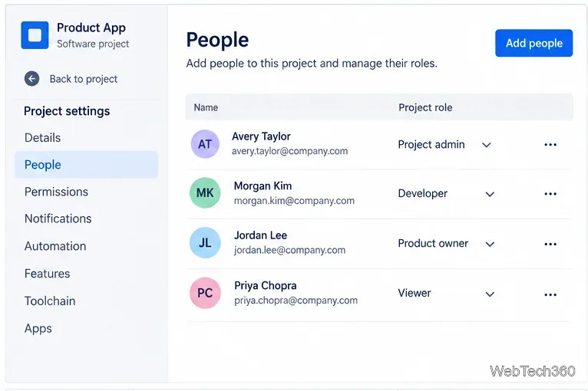
Task: Click the Name column header
Action: coord(206,107)
